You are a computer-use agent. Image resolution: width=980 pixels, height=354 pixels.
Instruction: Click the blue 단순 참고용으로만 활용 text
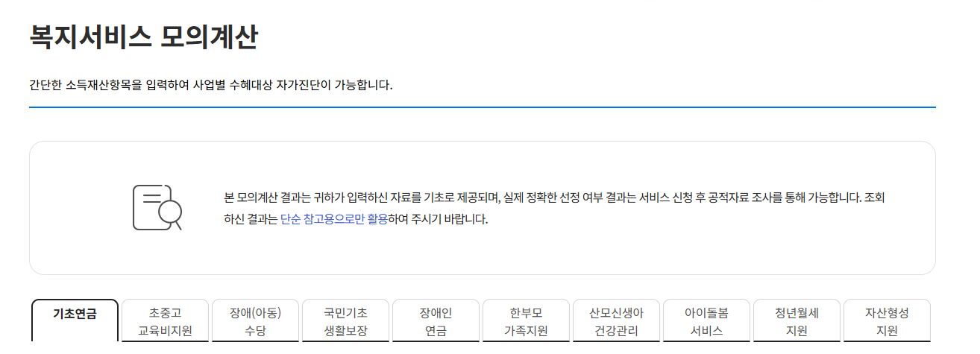click(334, 220)
